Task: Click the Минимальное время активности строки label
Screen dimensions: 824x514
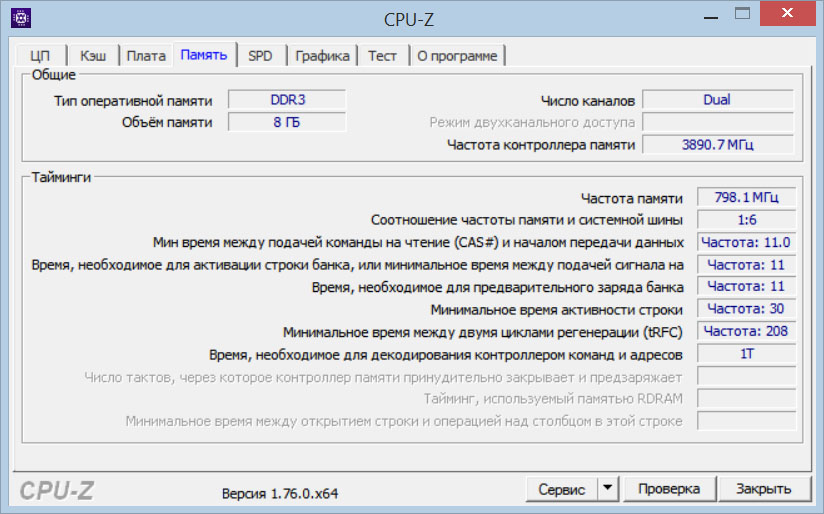Action: coord(557,310)
